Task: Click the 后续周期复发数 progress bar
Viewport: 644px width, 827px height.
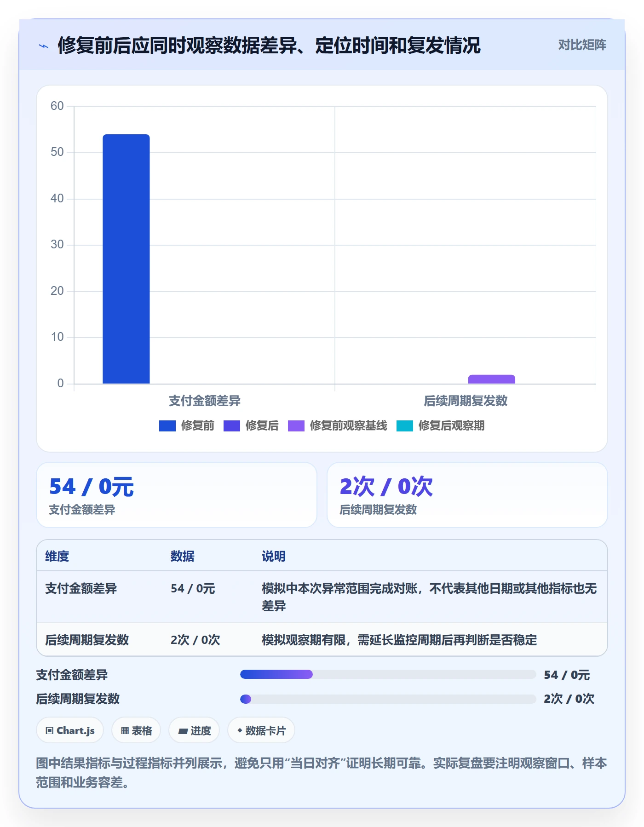Action: click(388, 699)
